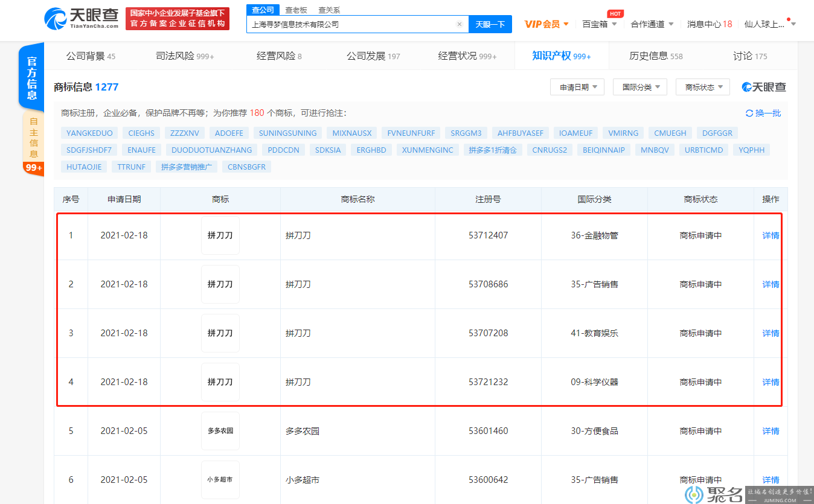
Task: Click the 天眼查 watermark logo near filters
Action: (764, 87)
